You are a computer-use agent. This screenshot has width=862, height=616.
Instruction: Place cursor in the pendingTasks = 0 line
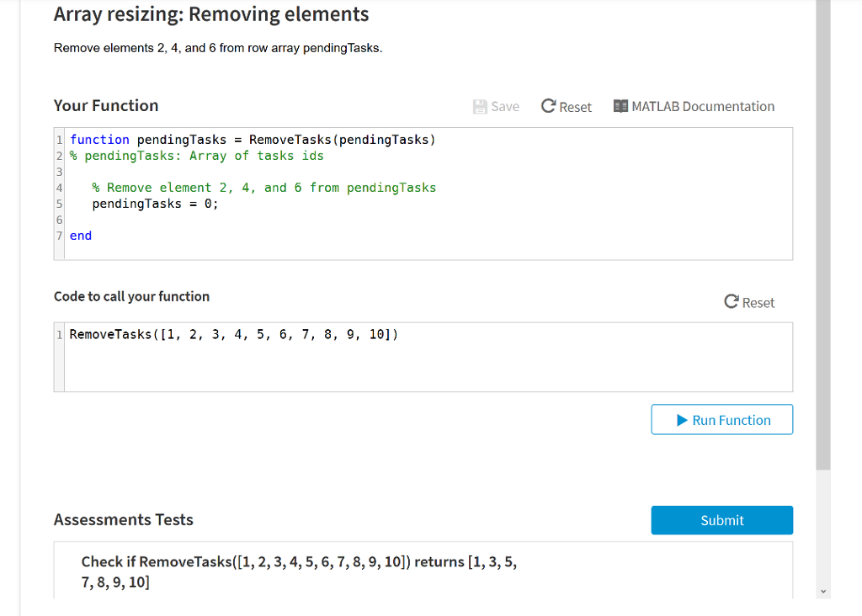(x=155, y=204)
